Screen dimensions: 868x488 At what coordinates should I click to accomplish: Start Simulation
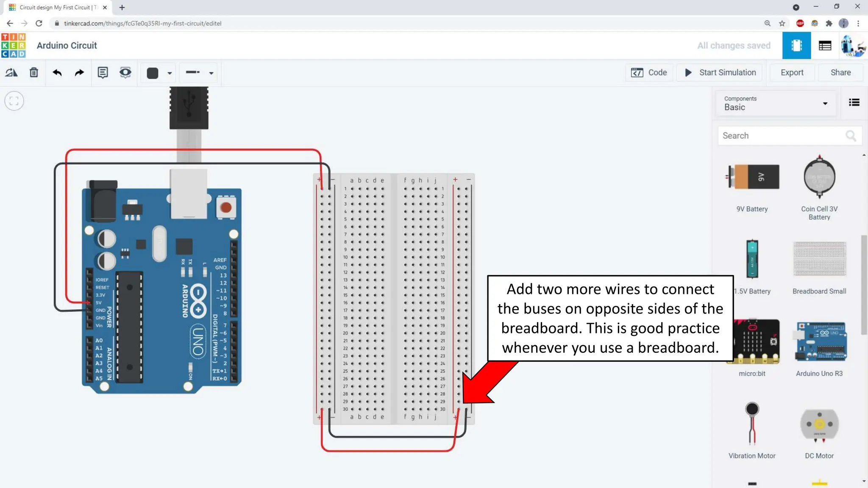click(x=719, y=72)
